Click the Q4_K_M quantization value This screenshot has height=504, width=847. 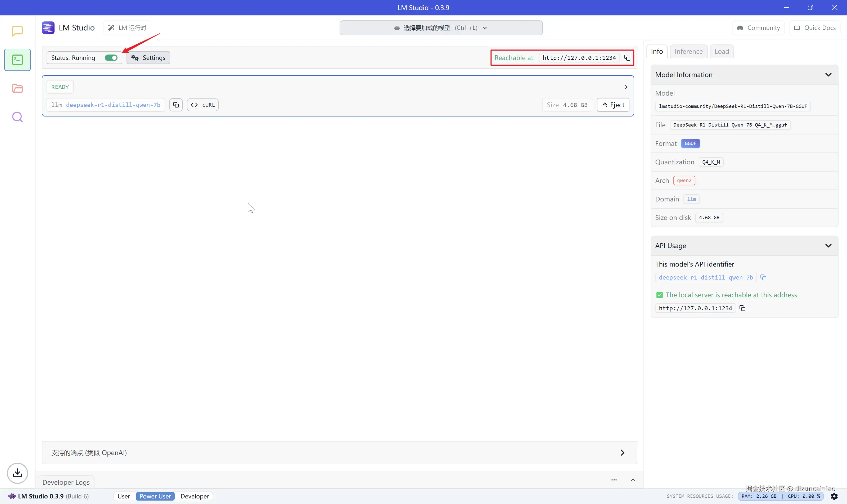pyautogui.click(x=711, y=162)
